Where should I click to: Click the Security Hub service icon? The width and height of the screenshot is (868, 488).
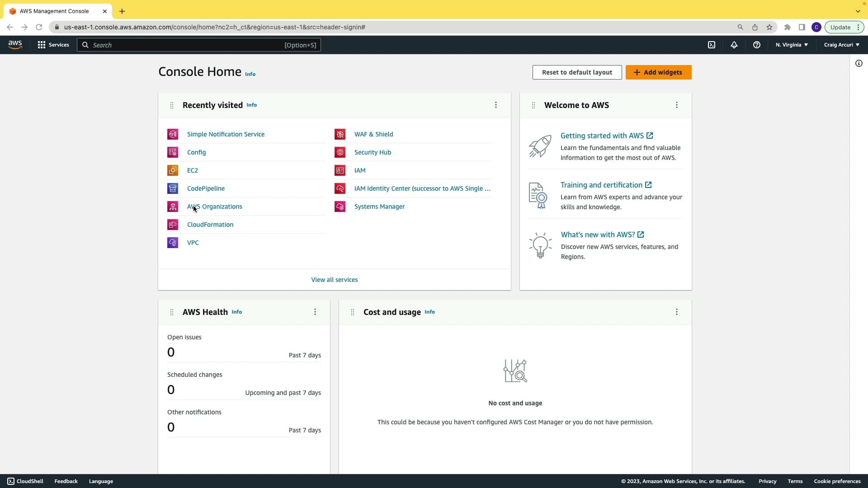click(x=340, y=152)
